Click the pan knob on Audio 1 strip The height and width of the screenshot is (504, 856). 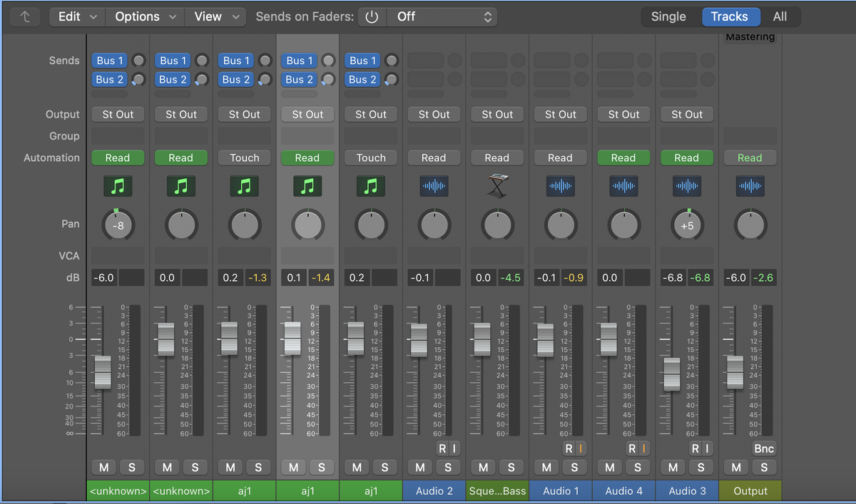click(x=561, y=225)
